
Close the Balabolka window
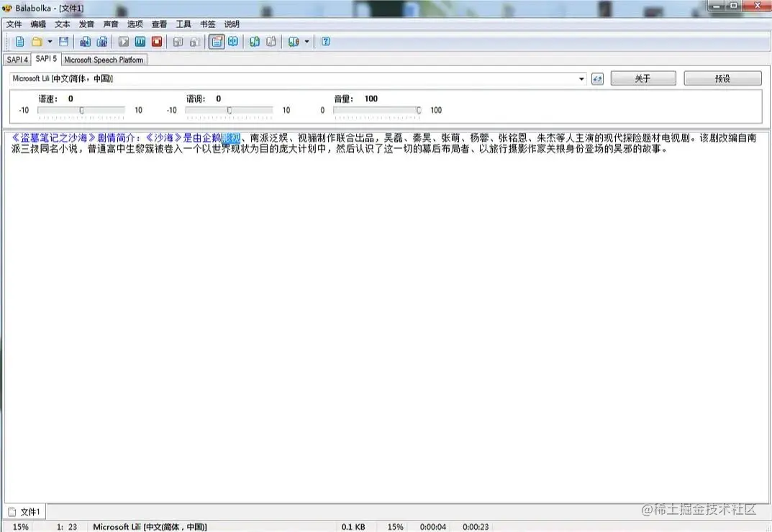pos(758,6)
